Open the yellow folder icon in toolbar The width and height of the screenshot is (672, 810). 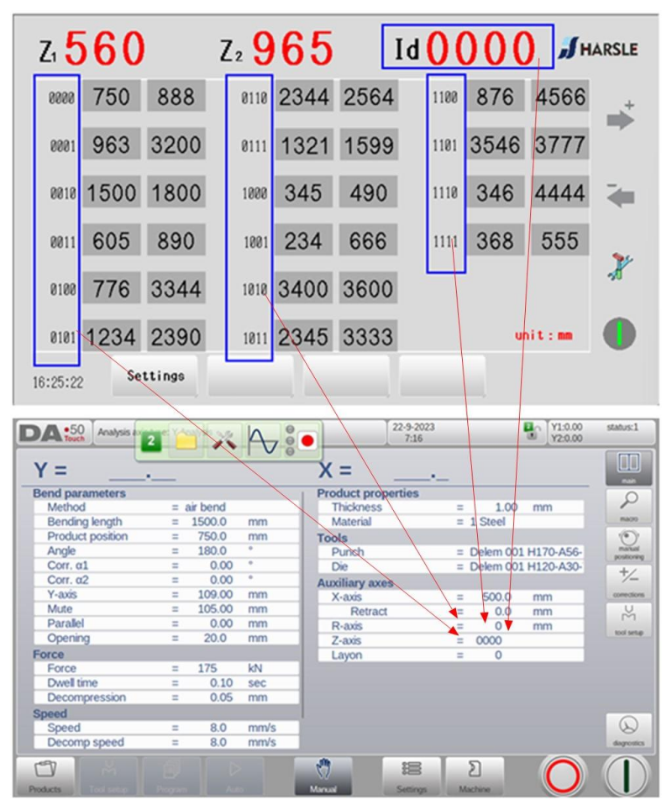click(x=186, y=439)
